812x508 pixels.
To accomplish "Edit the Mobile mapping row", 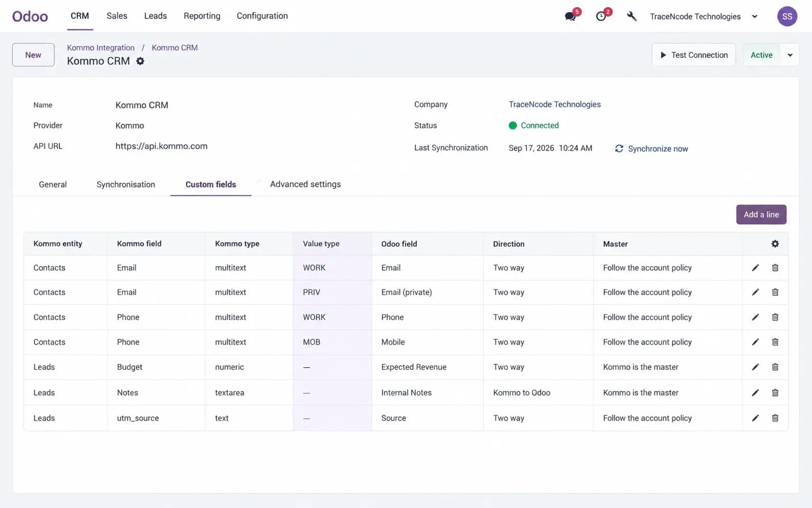I will point(755,342).
